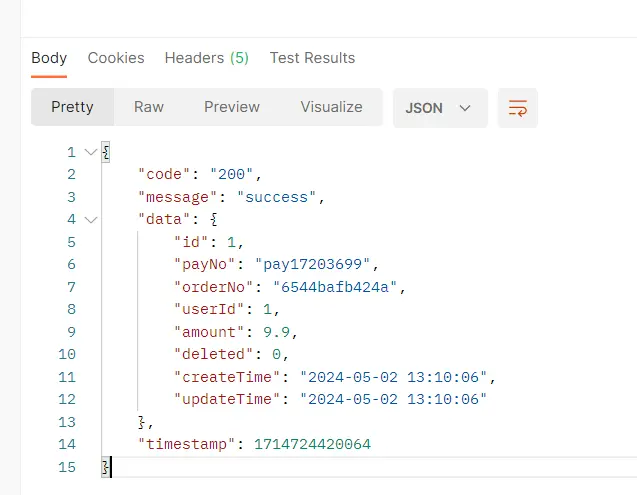Switch to Visualize view mode
637x495 pixels.
click(331, 107)
